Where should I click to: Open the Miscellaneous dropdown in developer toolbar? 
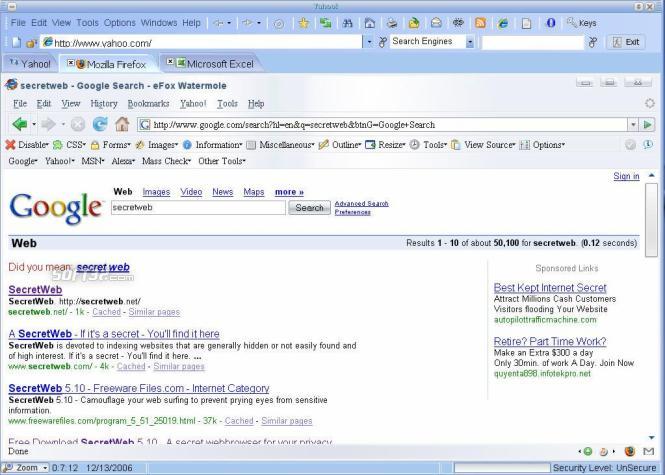281,145
